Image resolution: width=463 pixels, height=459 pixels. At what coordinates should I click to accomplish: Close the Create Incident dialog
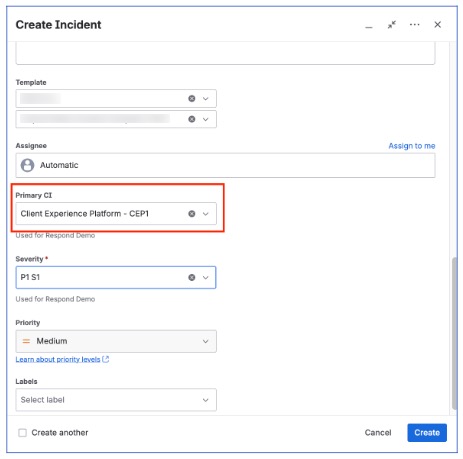tap(438, 25)
